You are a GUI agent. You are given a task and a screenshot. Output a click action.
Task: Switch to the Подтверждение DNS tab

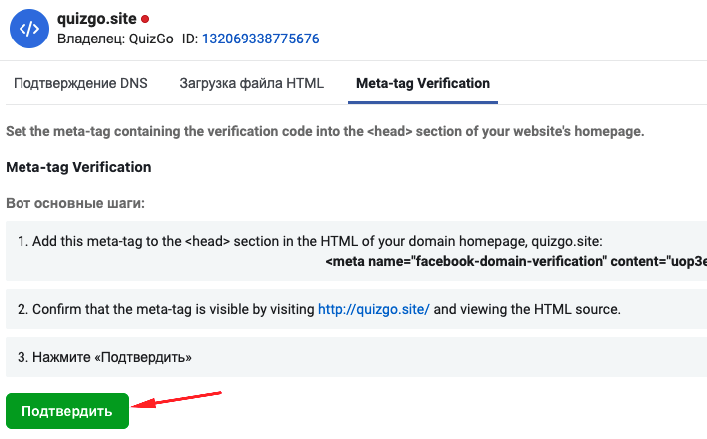(x=80, y=83)
